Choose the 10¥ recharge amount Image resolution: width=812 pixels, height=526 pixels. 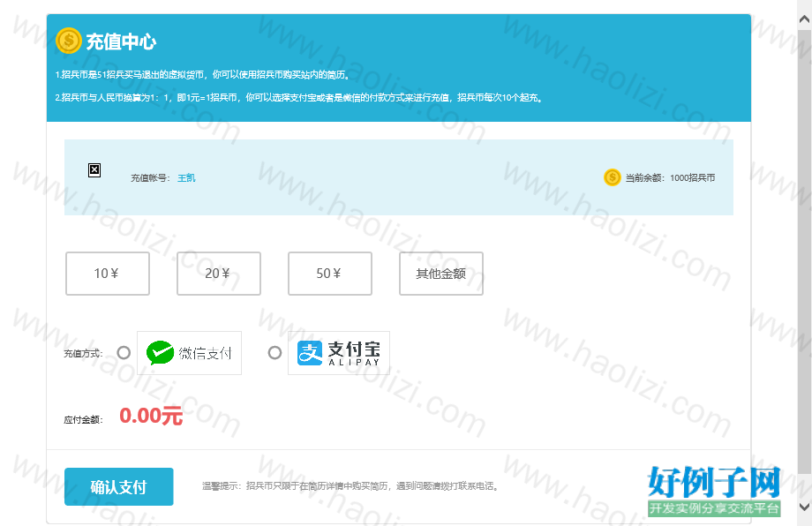point(108,274)
